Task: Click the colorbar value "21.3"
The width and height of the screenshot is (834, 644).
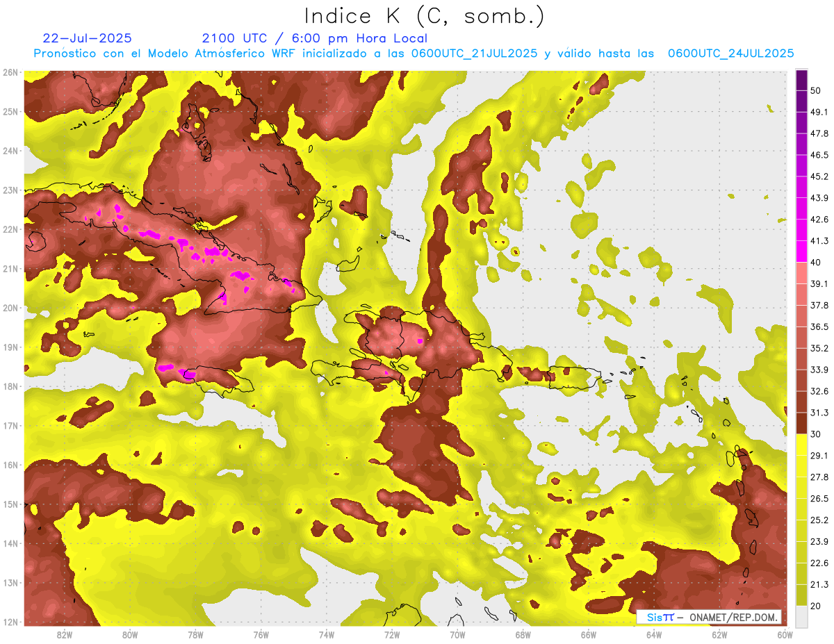Action: point(819,584)
